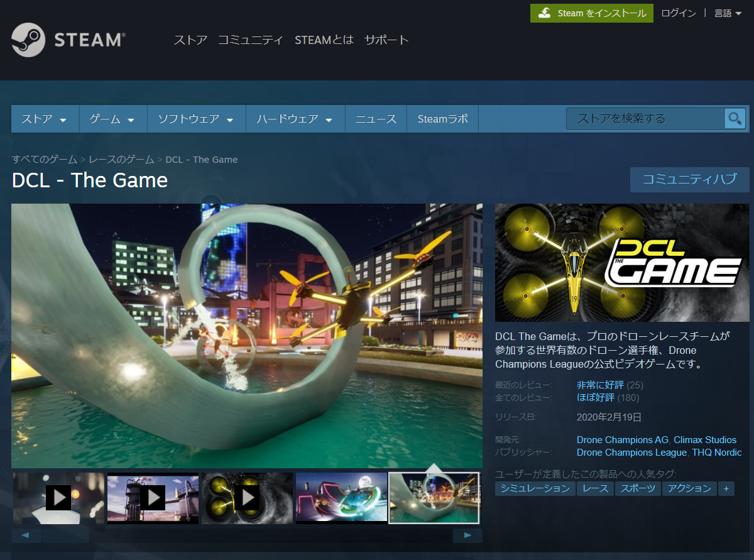The height and width of the screenshot is (560, 754).
Task: Play the first video trailer thumbnail
Action: pyautogui.click(x=58, y=497)
